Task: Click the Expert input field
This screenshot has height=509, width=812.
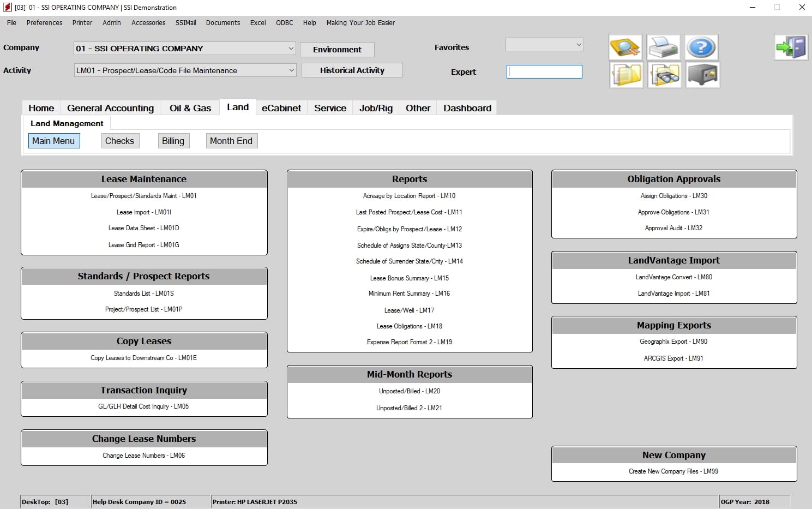Action: point(544,72)
